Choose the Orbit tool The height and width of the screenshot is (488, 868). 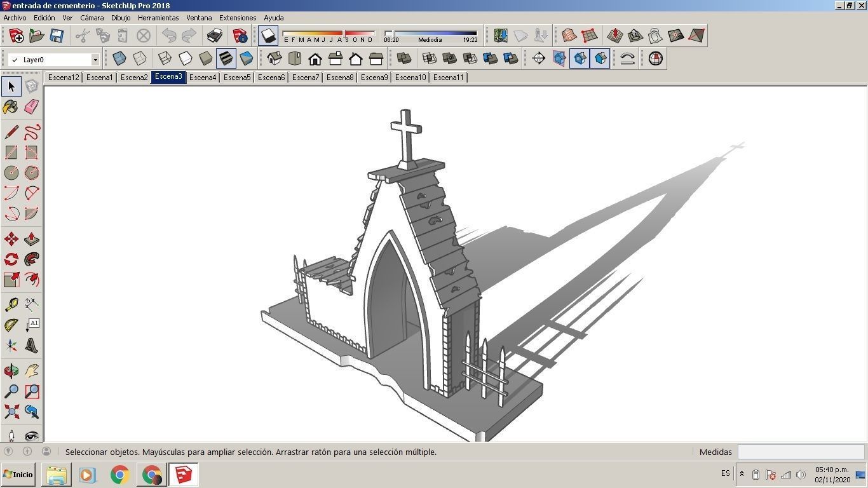tap(11, 371)
